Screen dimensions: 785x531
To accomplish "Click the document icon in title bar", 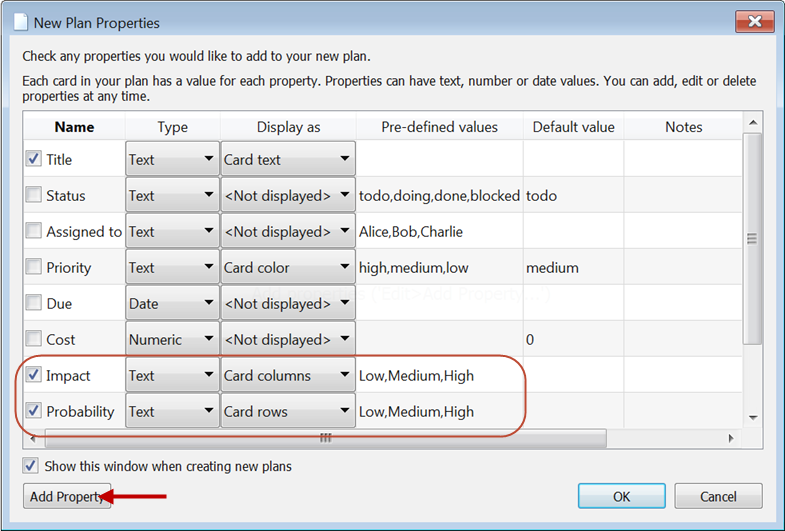I will (x=18, y=22).
